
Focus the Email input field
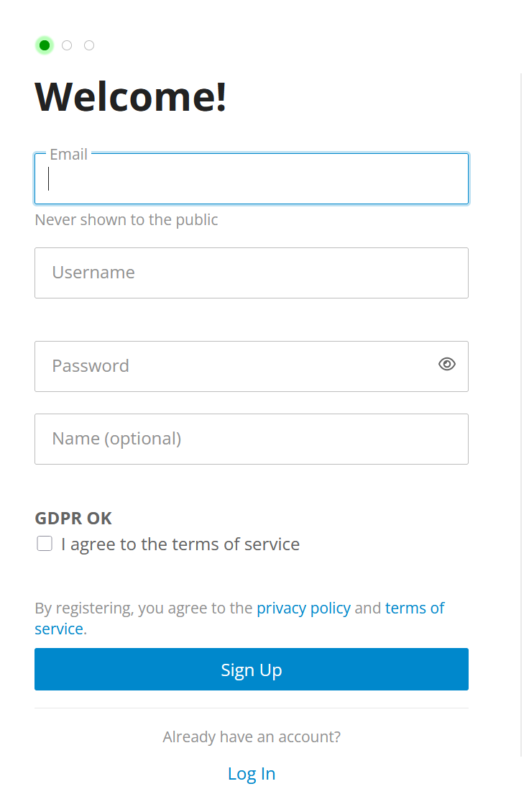(x=252, y=178)
